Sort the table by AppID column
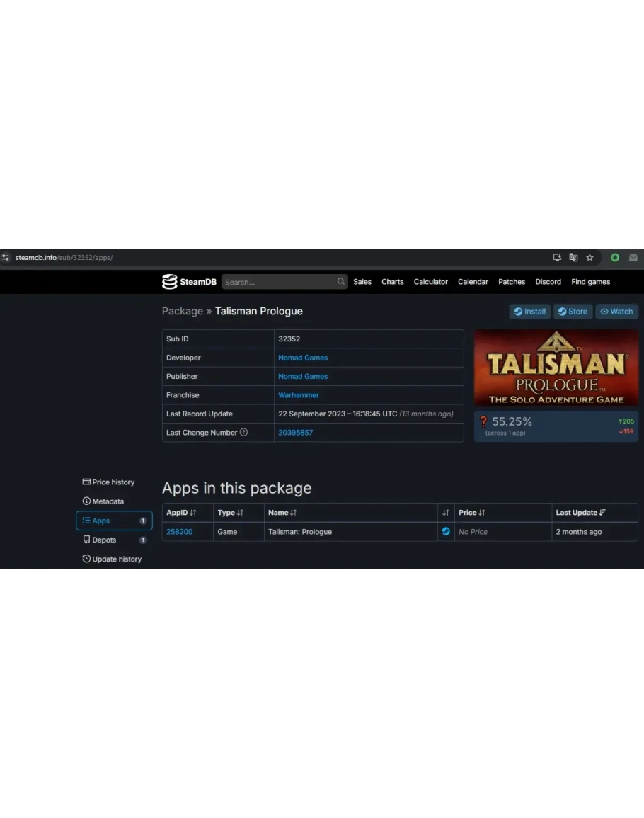The height and width of the screenshot is (818, 644). [x=181, y=513]
